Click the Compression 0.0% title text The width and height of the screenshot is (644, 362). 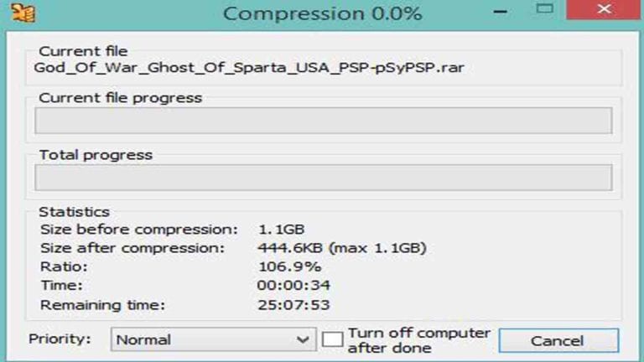322,13
